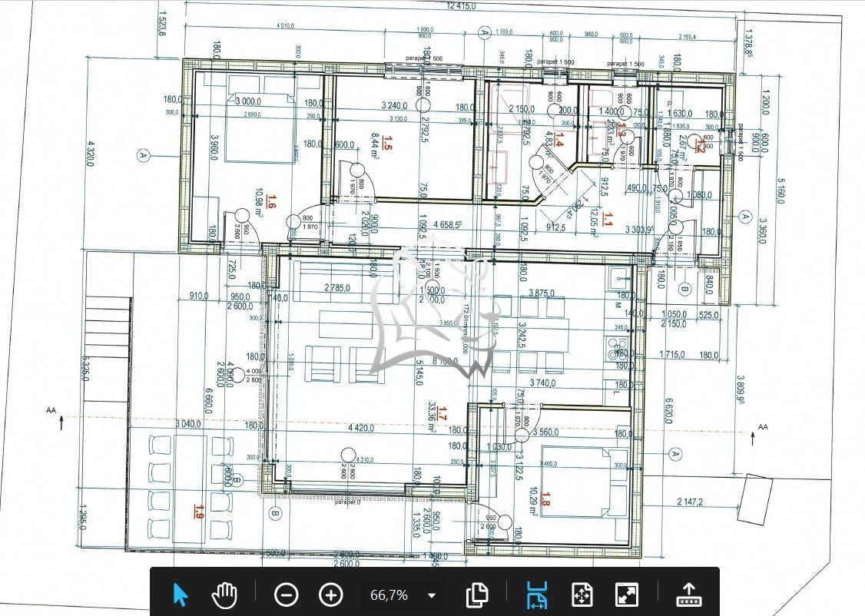Zoom out with the minus button

[x=286, y=594]
